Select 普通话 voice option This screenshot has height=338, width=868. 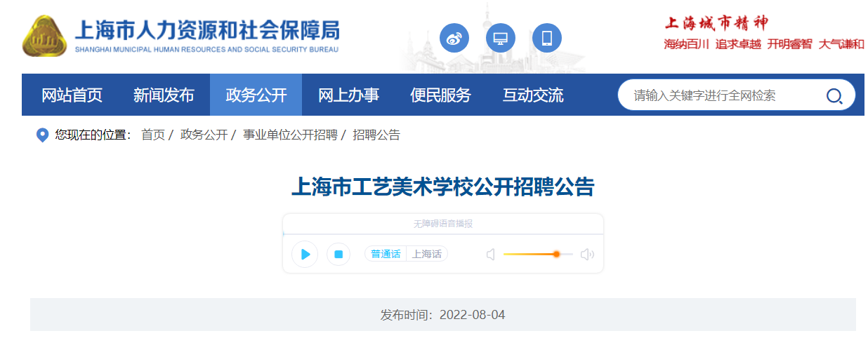pos(386,254)
